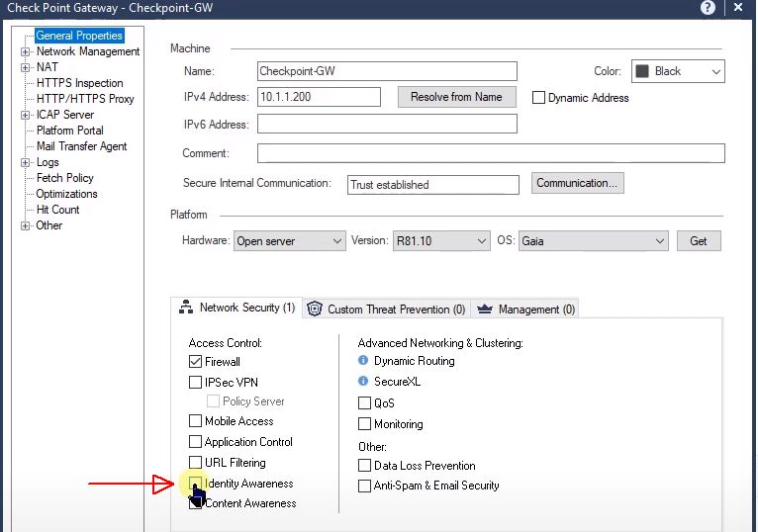
Task: Open the Version dropdown showing R81.10
Action: click(x=441, y=240)
